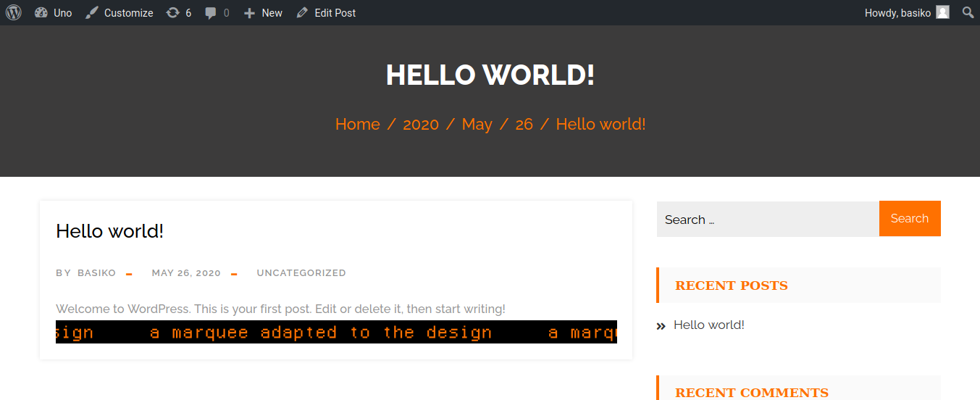
Task: Click the plus New content icon
Action: [249, 13]
